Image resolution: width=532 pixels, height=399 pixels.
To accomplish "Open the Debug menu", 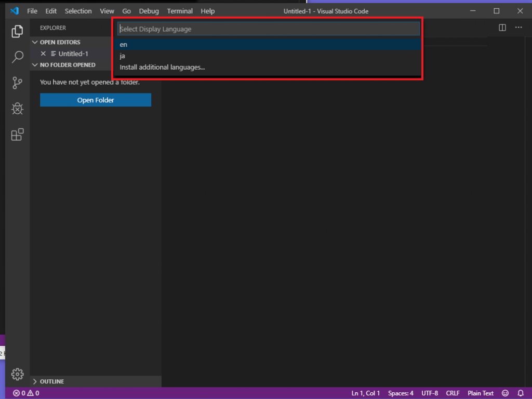I will tap(149, 11).
